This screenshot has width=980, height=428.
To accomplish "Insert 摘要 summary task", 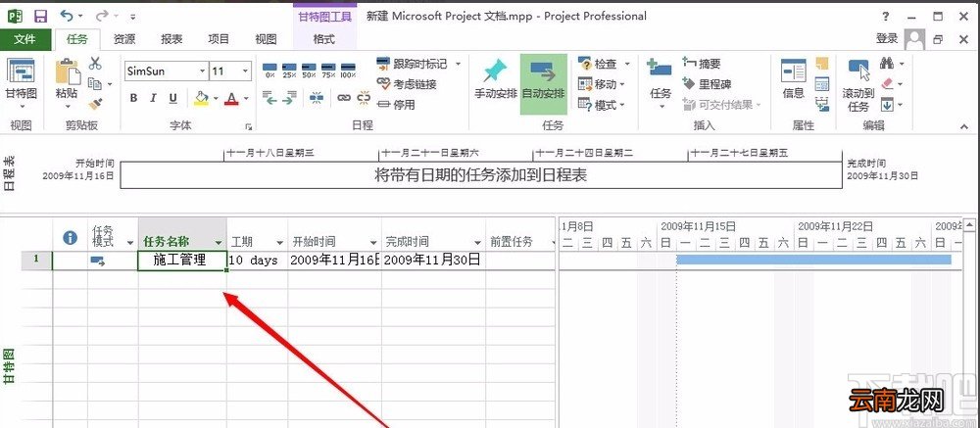I will tap(702, 63).
